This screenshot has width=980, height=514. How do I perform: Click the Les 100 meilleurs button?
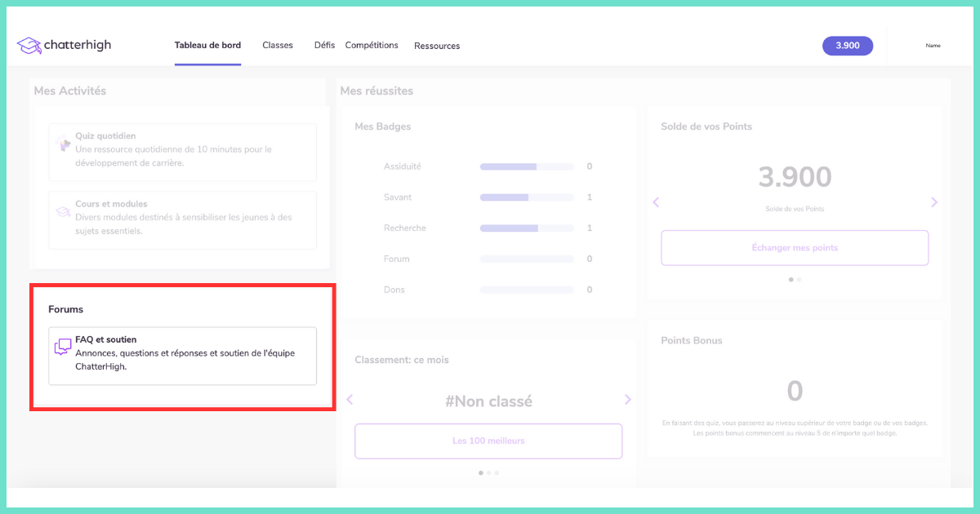tap(488, 441)
